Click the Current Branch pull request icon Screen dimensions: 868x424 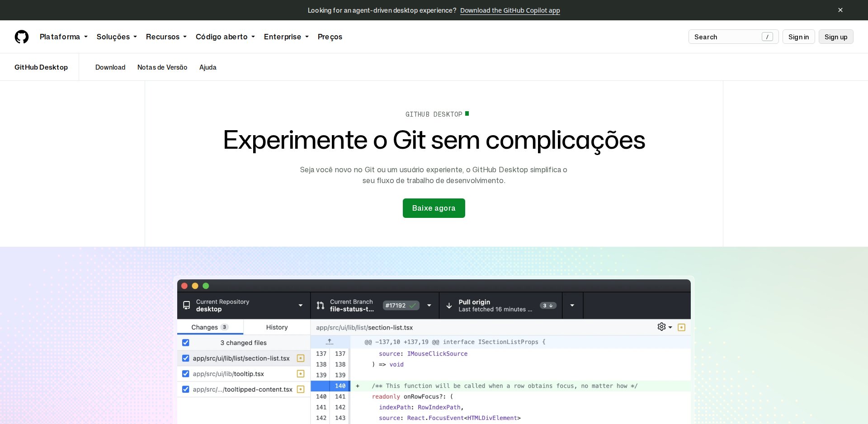(x=321, y=305)
